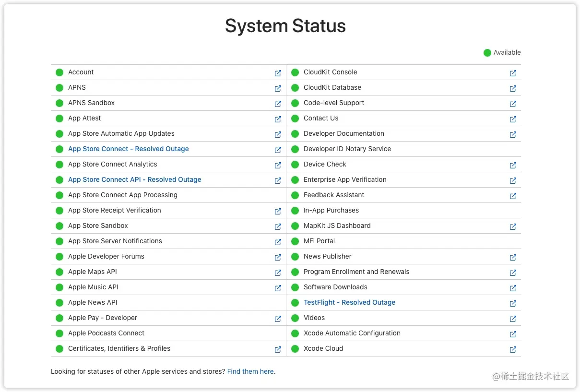
Task: Open the external link icon for Account
Action: coord(278,73)
